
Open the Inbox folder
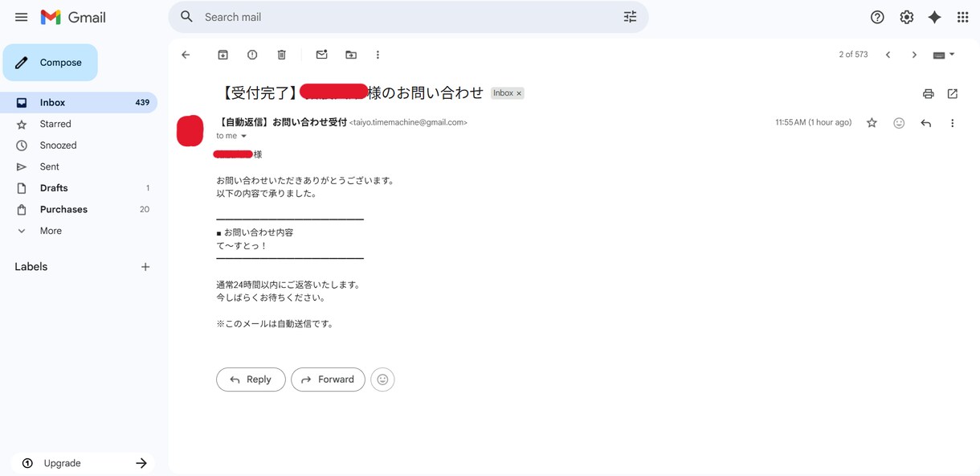pyautogui.click(x=80, y=103)
